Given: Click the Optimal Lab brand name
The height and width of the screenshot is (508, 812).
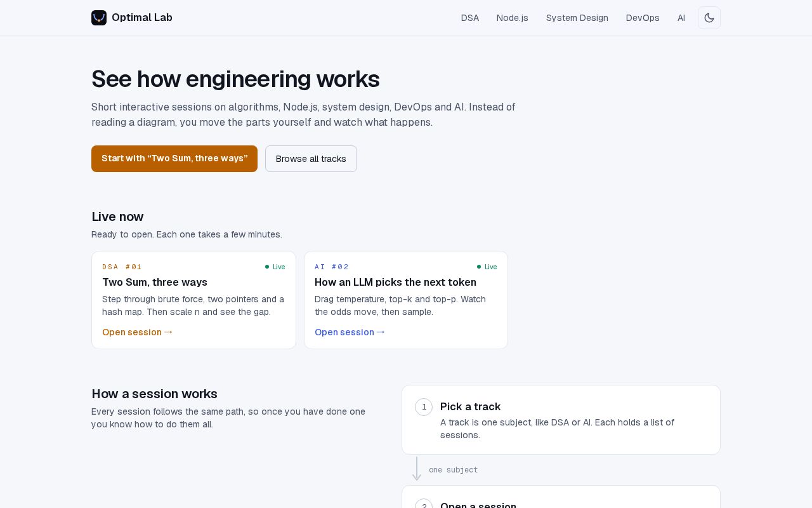Looking at the screenshot, I should [x=142, y=18].
